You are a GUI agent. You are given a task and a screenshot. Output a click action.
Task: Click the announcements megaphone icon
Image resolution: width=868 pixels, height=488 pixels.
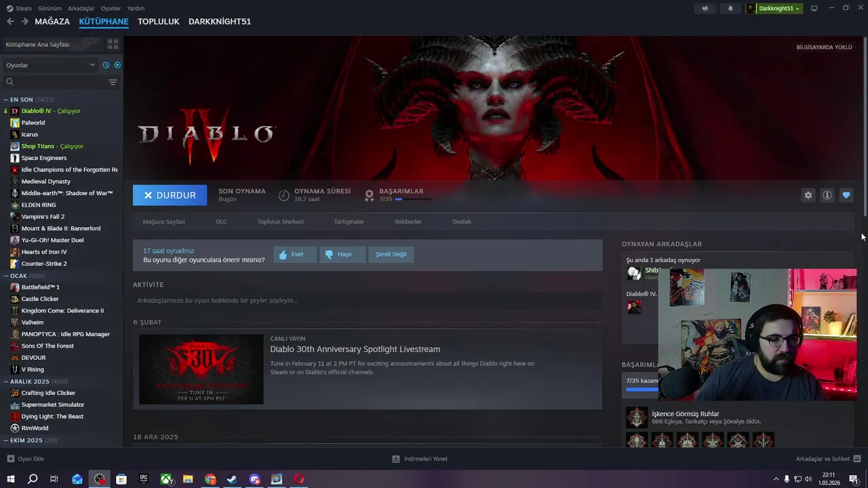coord(705,8)
